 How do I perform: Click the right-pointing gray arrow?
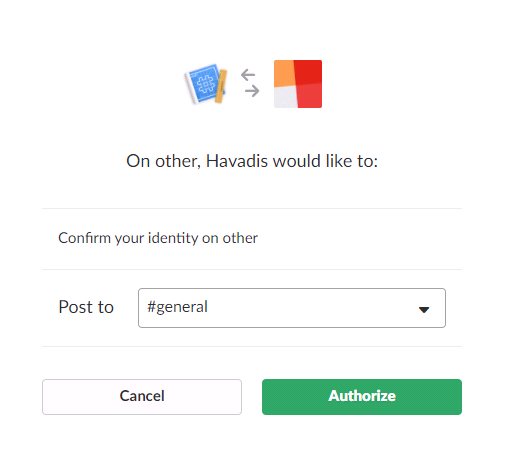point(252,91)
